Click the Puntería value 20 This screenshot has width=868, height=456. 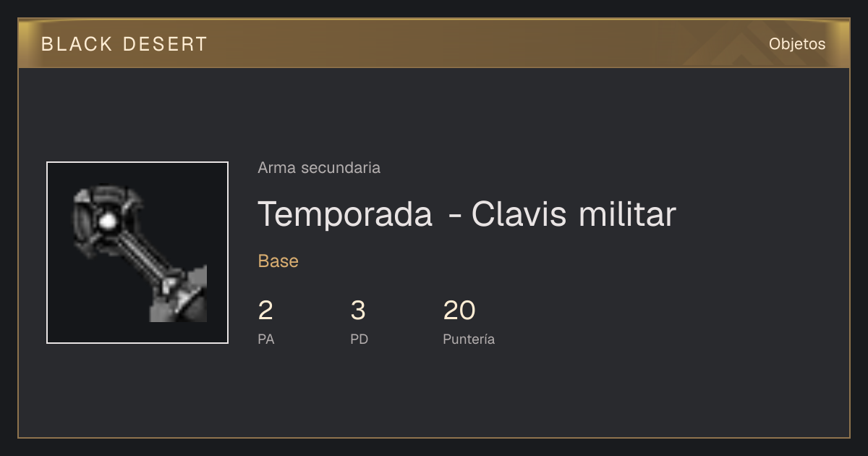click(x=459, y=311)
